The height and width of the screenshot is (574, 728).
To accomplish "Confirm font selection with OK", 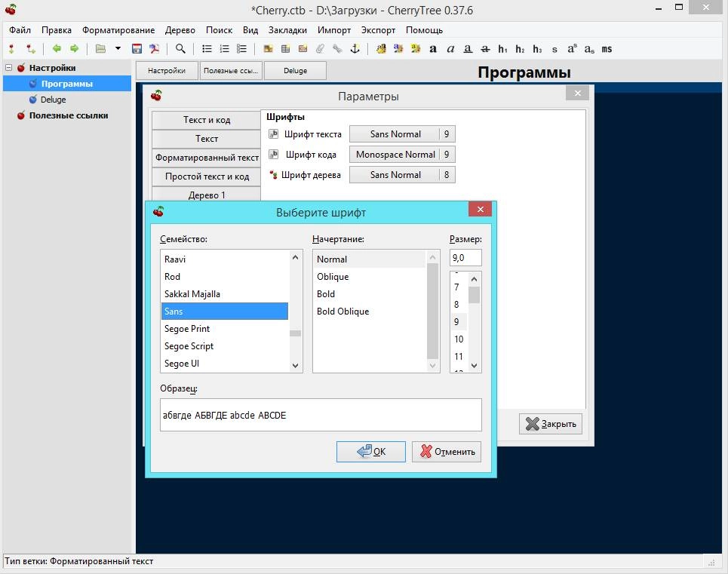I will point(371,452).
